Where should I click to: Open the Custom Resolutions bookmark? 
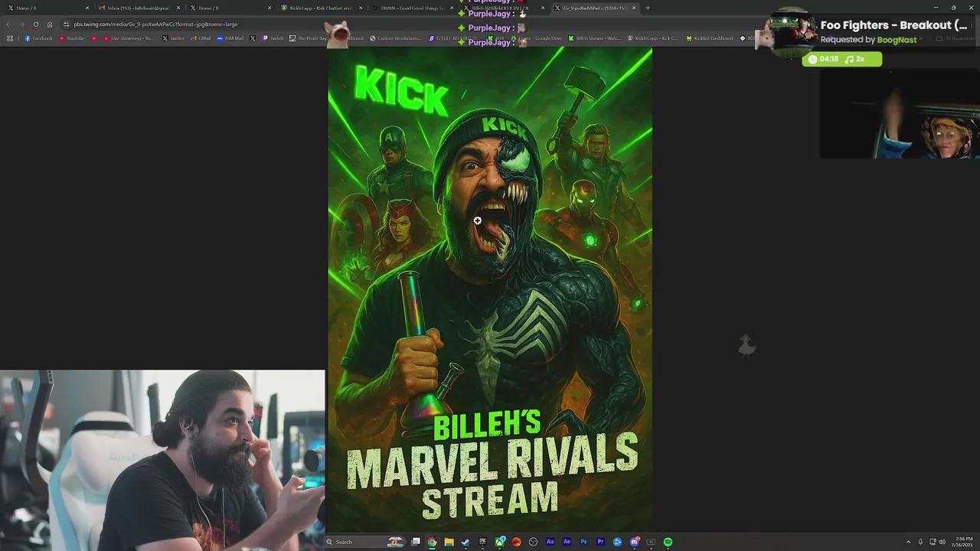click(396, 38)
